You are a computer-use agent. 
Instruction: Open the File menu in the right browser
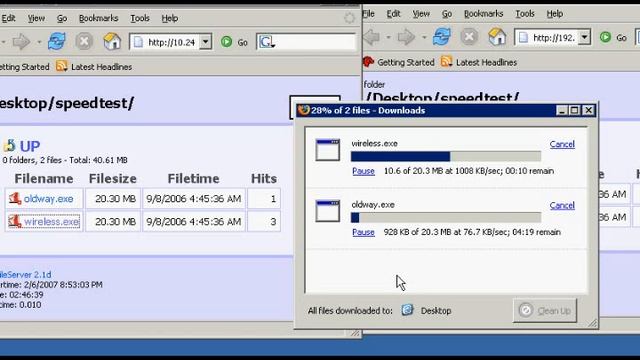369,13
